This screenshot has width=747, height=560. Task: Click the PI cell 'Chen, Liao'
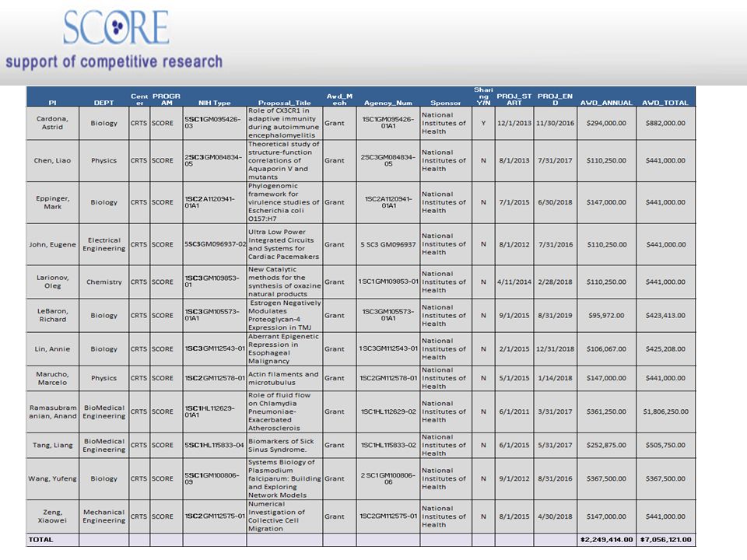click(52, 160)
